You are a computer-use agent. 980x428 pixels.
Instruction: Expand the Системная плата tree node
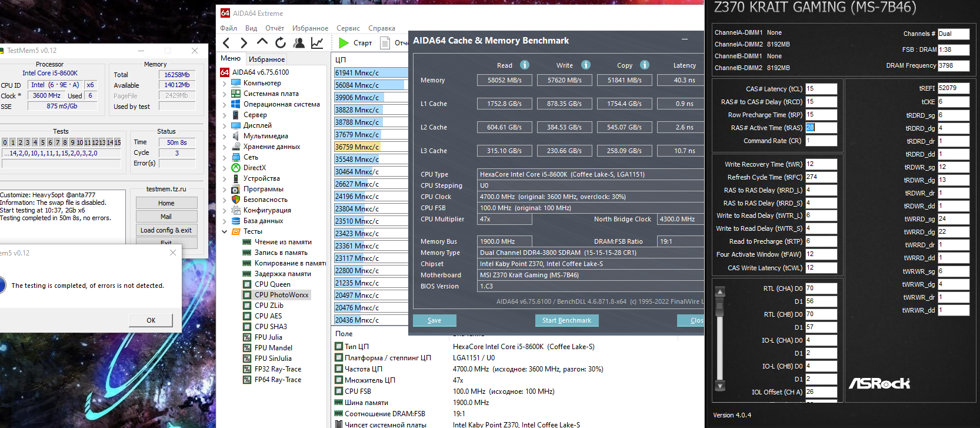pos(224,94)
